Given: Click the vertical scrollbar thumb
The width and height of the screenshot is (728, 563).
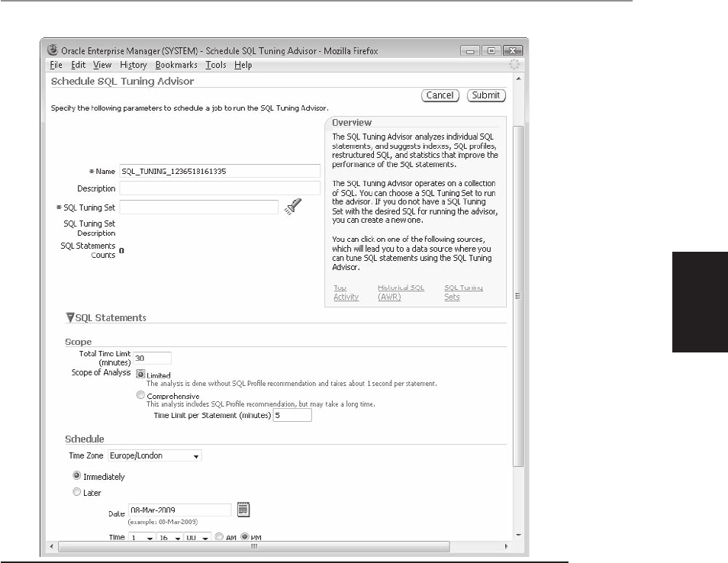Looking at the screenshot, I should [x=518, y=296].
